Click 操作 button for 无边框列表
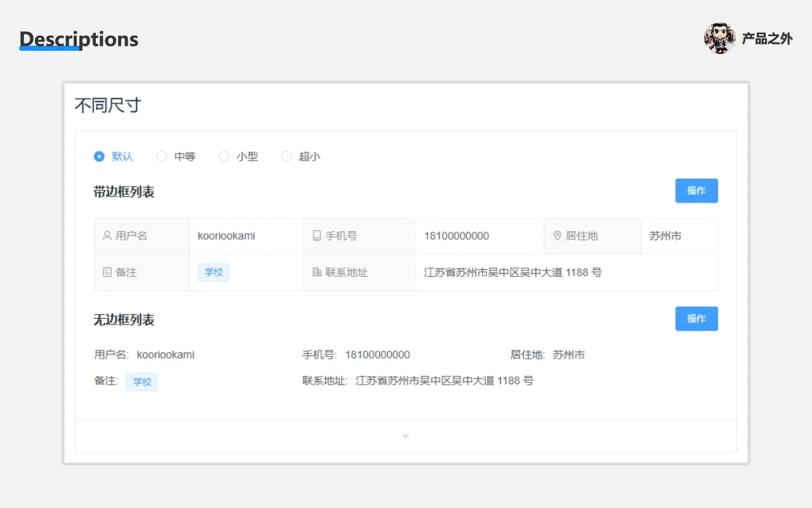Screen dimensions: 812x508 (x=696, y=319)
